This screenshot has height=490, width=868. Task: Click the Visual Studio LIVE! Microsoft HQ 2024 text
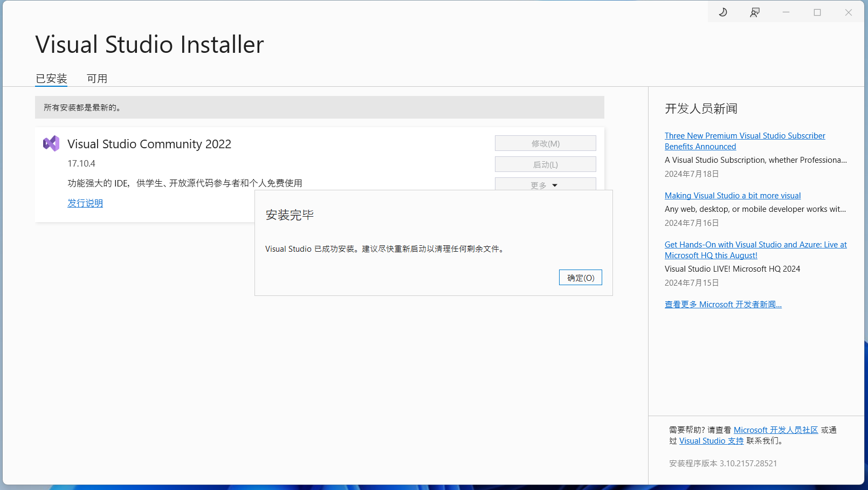click(x=732, y=269)
